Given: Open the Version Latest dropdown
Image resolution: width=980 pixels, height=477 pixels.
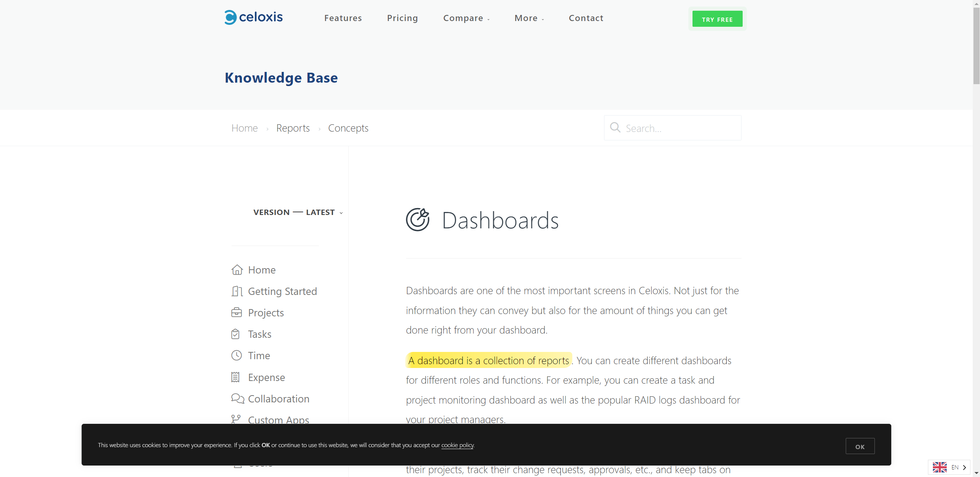Looking at the screenshot, I should pos(298,212).
